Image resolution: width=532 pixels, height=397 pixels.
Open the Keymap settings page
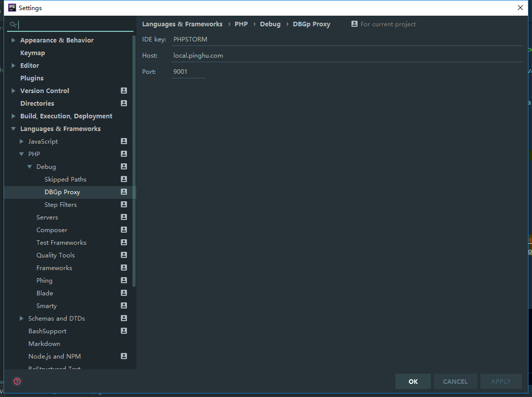[x=32, y=53]
